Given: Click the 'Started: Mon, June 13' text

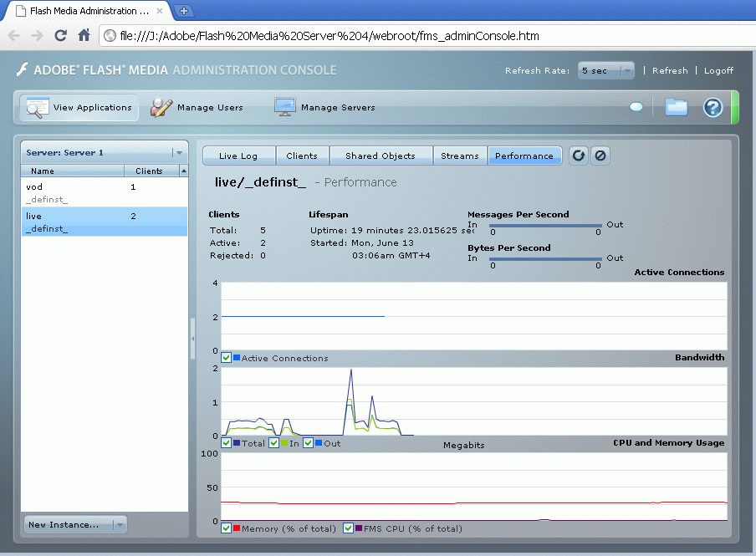Looking at the screenshot, I should (361, 243).
